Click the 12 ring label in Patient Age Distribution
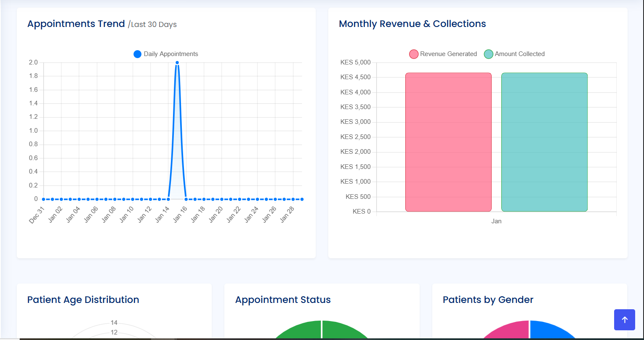The width and height of the screenshot is (644, 340). coord(114,332)
